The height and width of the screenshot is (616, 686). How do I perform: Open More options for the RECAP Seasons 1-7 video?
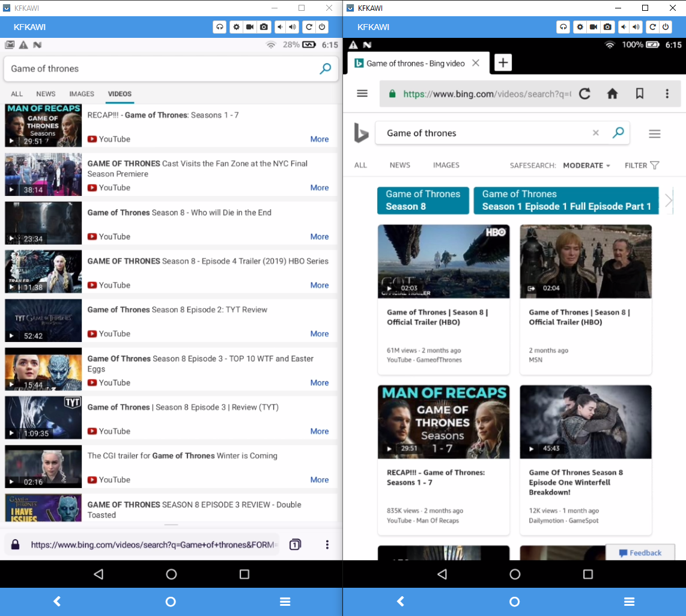coord(320,139)
